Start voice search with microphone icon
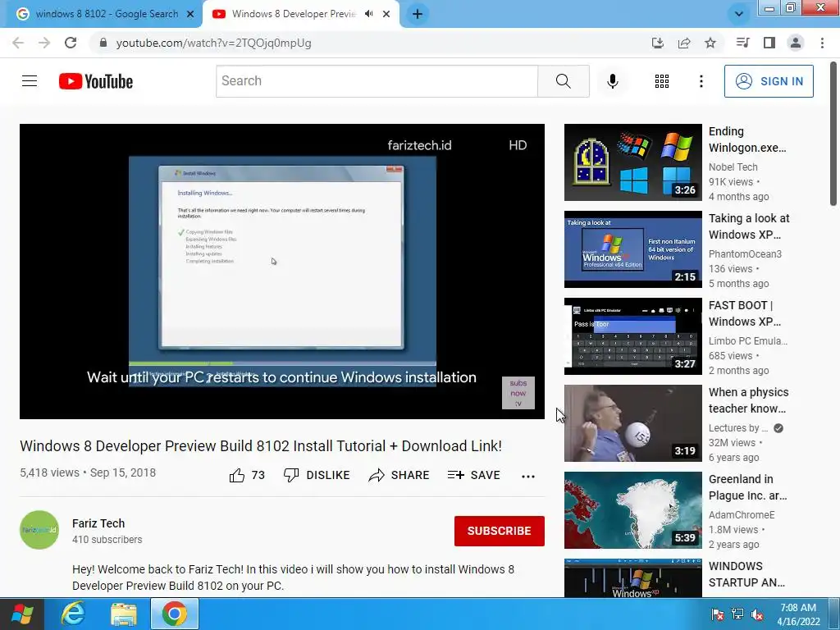 click(x=612, y=81)
